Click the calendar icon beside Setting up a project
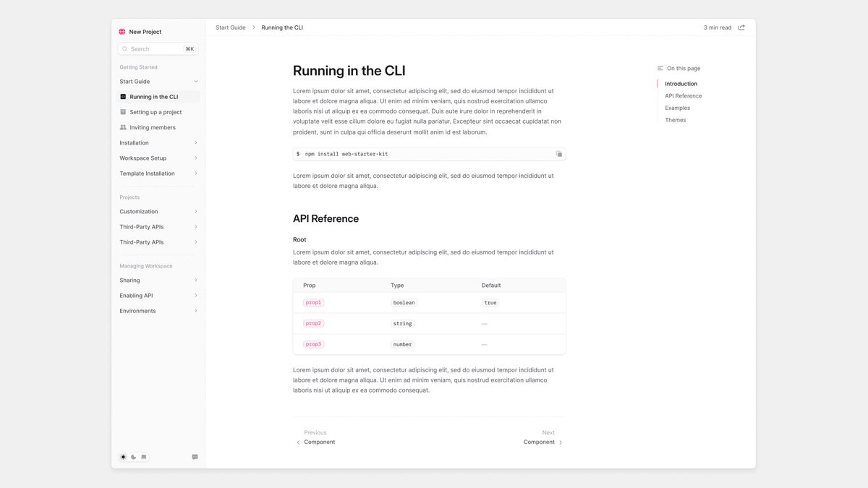 click(124, 112)
